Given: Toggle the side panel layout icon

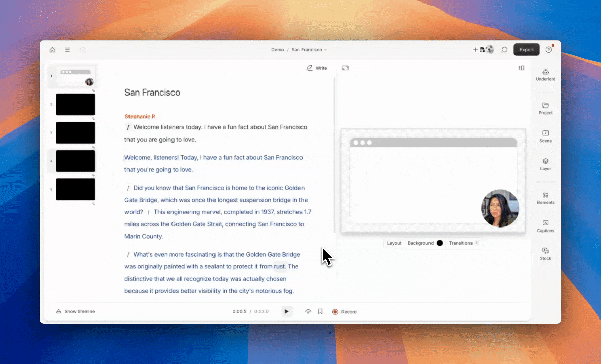Looking at the screenshot, I should (521, 68).
